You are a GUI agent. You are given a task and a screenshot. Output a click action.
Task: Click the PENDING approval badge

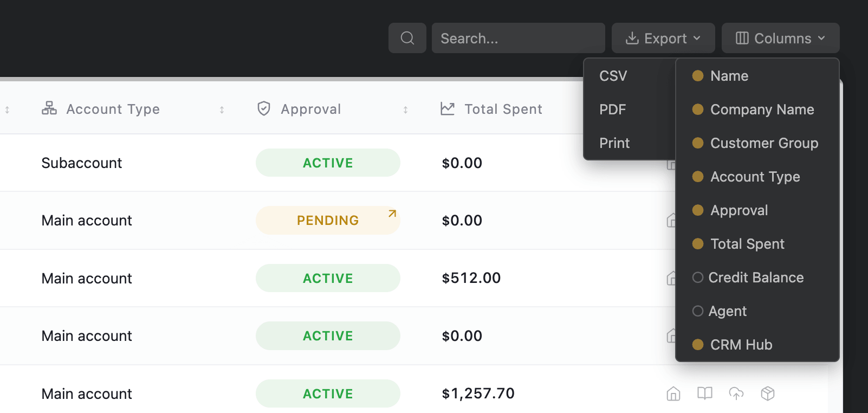click(328, 220)
